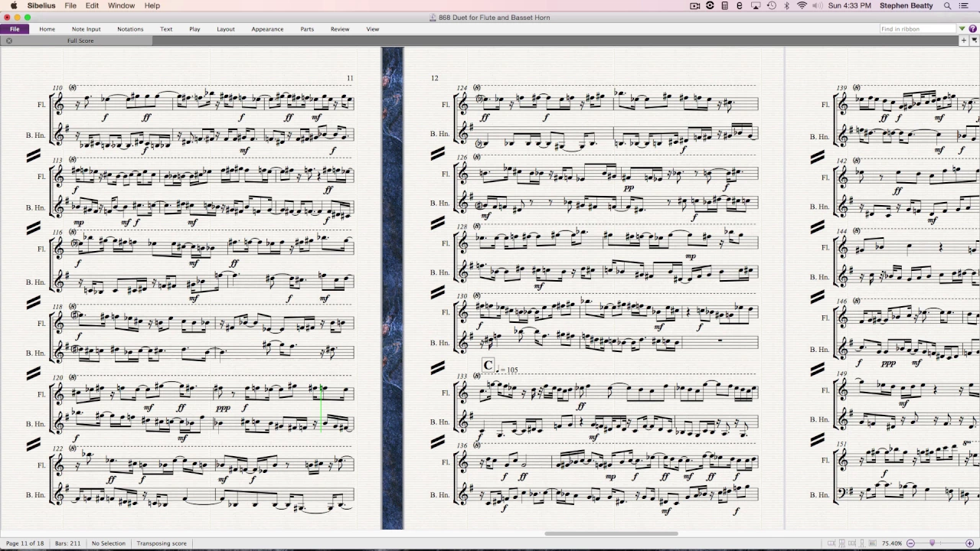Open new tab with plus button
Screen dimensions: 980x551
tap(964, 41)
